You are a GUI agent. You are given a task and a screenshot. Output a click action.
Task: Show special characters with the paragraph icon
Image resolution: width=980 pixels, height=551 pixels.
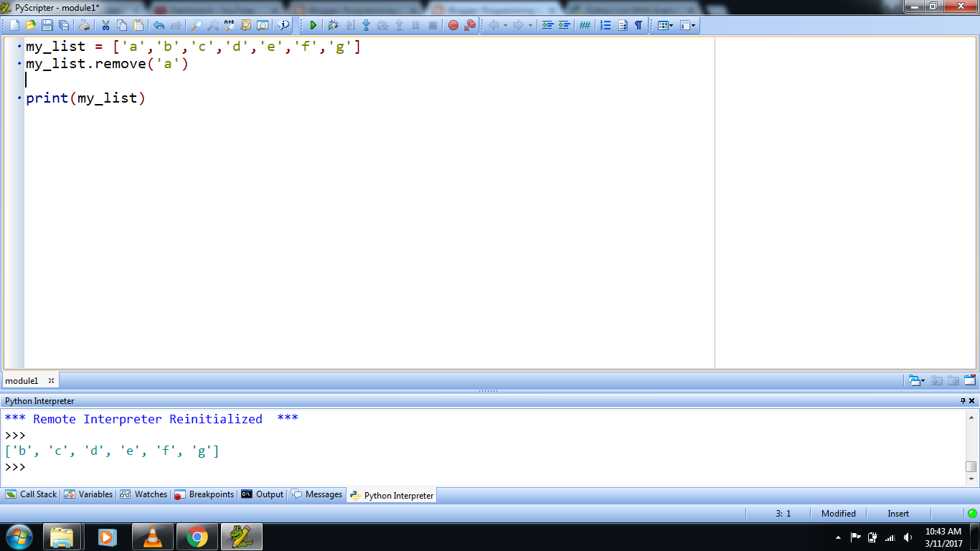(639, 25)
